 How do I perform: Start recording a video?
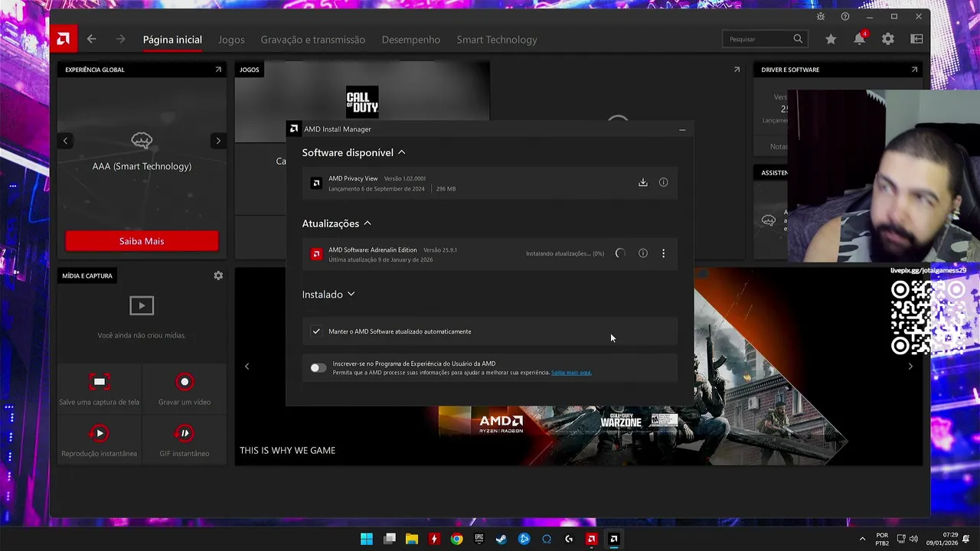185,389
